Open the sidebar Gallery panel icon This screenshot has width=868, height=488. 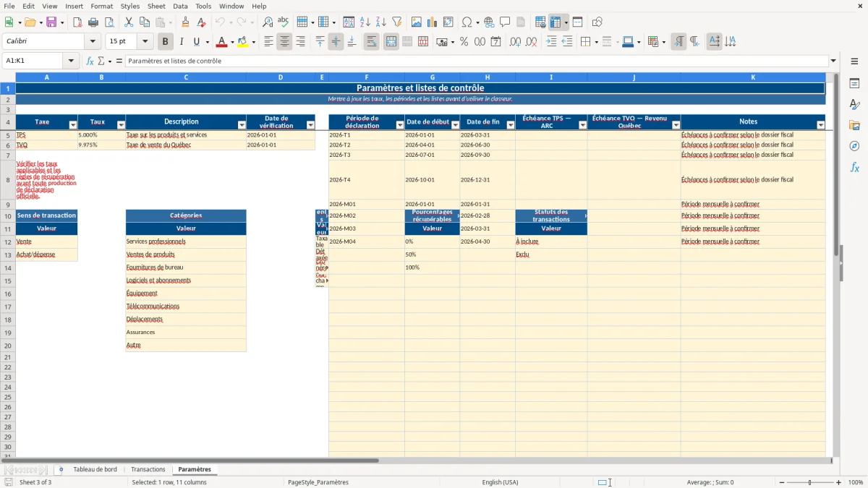pyautogui.click(x=854, y=125)
